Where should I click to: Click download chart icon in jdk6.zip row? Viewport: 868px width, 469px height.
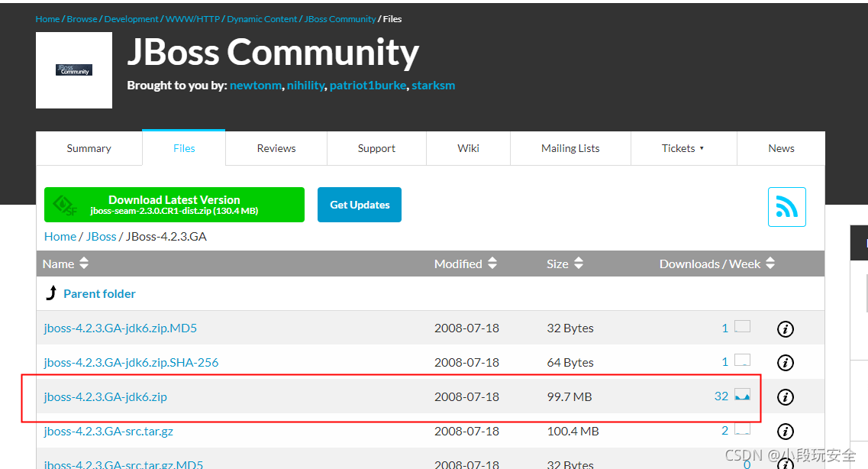742,394
